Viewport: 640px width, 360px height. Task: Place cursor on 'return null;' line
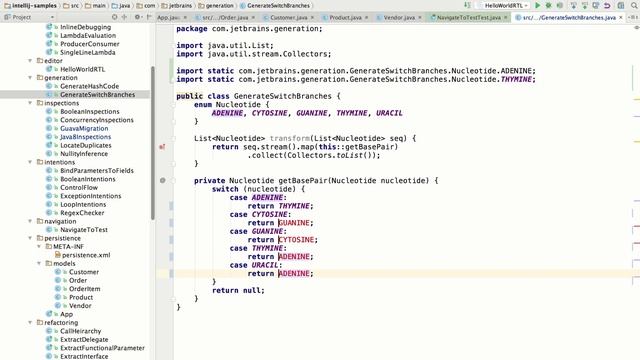pos(238,290)
